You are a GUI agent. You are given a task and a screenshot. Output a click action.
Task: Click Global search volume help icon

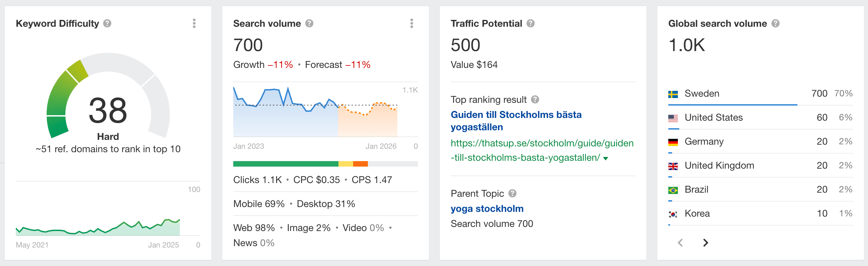pyautogui.click(x=776, y=23)
